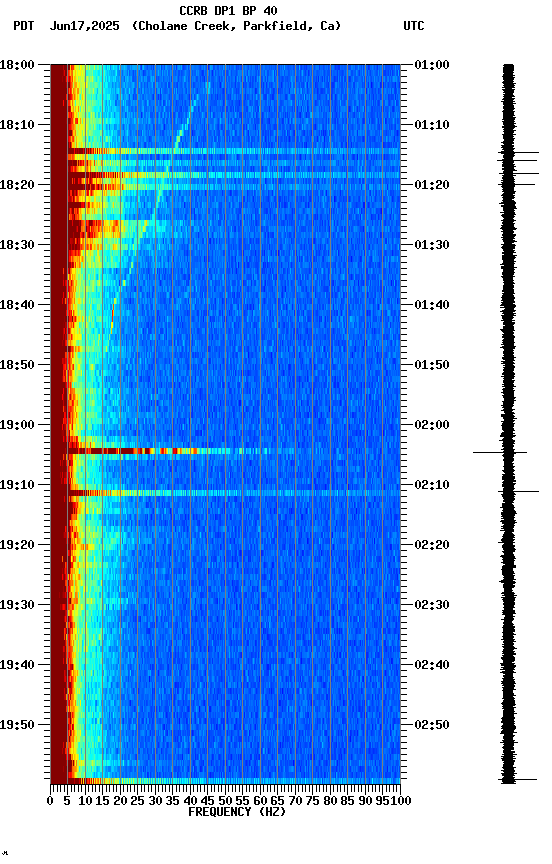The width and height of the screenshot is (552, 864).
Task: Click the 100 Hz frequency axis label
Action: 401,801
